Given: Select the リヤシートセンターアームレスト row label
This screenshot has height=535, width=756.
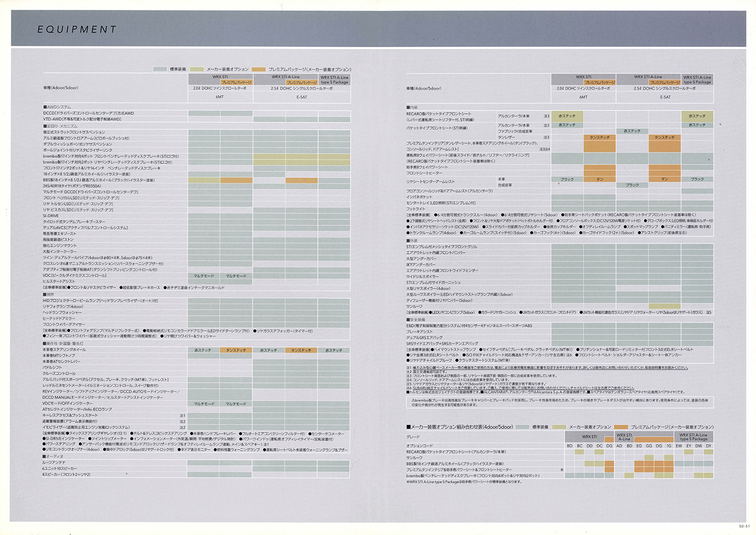Looking at the screenshot, I should point(430,182).
